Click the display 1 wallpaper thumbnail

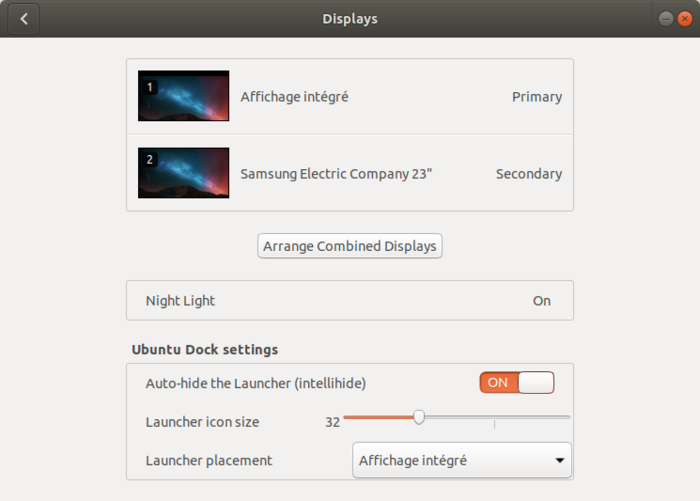click(183, 96)
